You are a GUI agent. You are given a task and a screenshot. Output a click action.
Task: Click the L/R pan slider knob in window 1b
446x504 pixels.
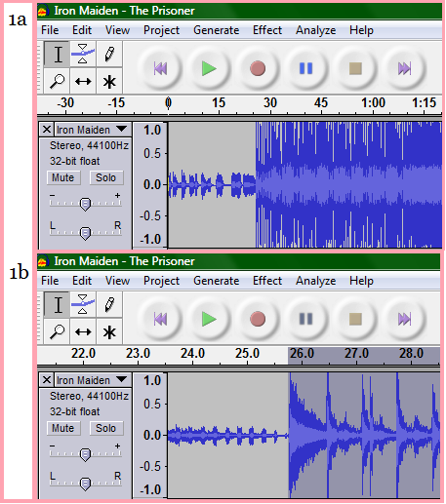[85, 484]
